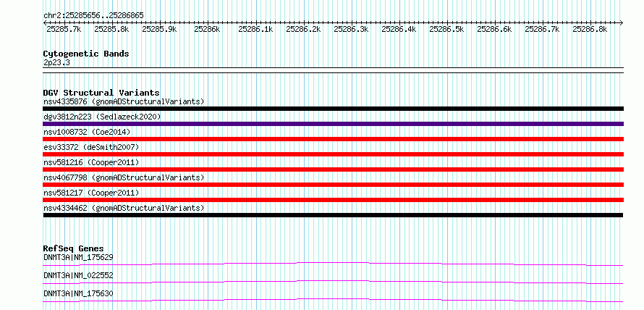Click the 25286.7k ruler tick label
The image size is (644, 310).
click(542, 29)
